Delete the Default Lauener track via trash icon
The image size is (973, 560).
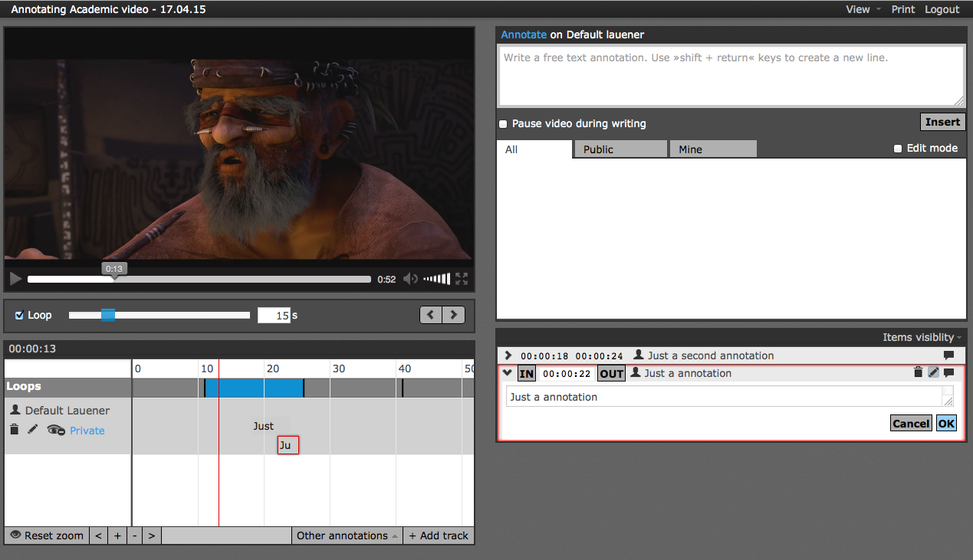click(x=14, y=430)
